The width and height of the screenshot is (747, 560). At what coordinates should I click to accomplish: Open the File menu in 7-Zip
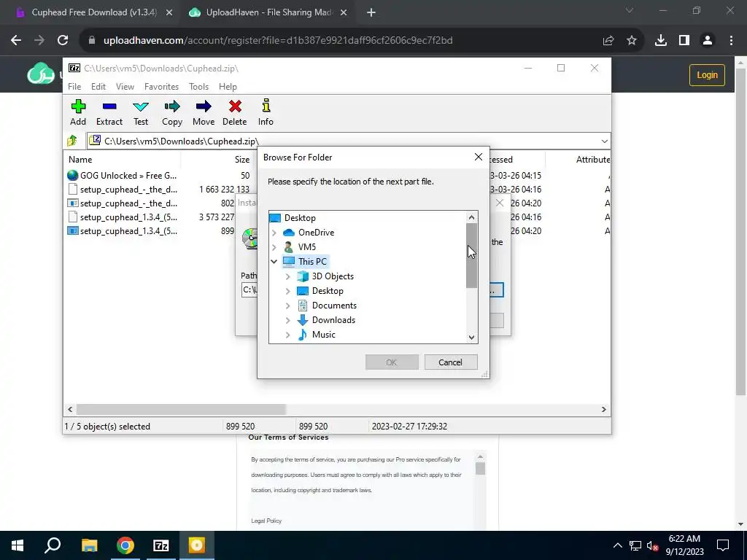tap(74, 87)
